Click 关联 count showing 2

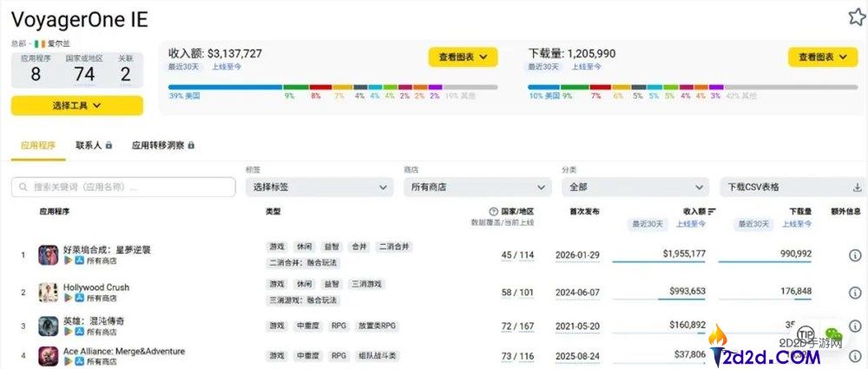[126, 69]
